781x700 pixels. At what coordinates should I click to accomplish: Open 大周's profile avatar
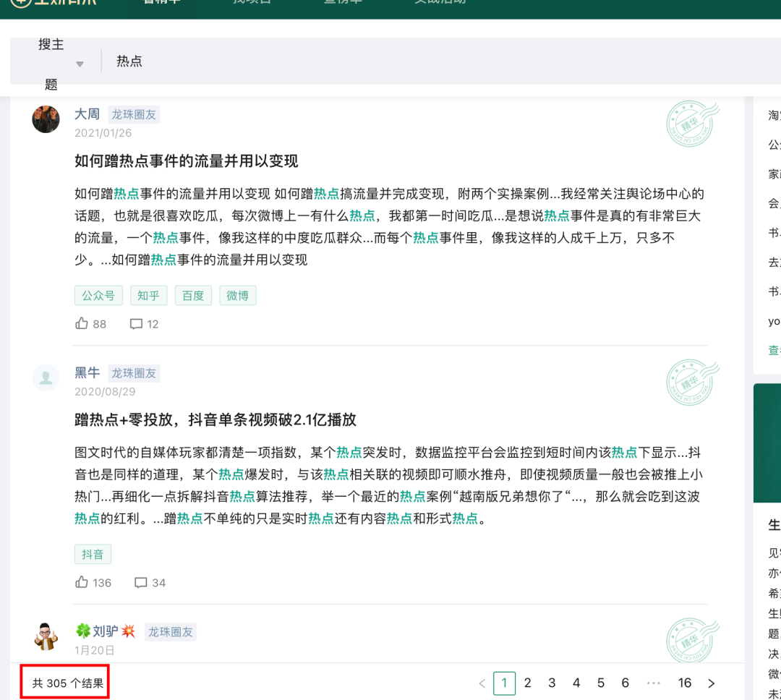click(46, 119)
